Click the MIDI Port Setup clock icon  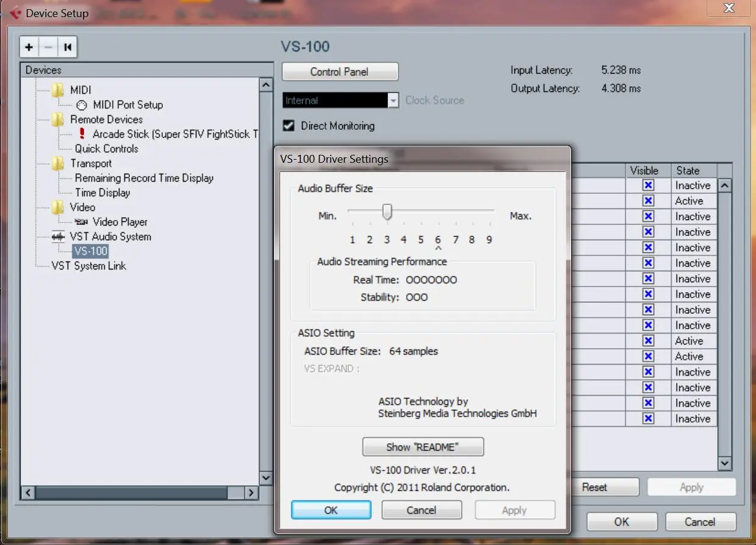[x=82, y=105]
